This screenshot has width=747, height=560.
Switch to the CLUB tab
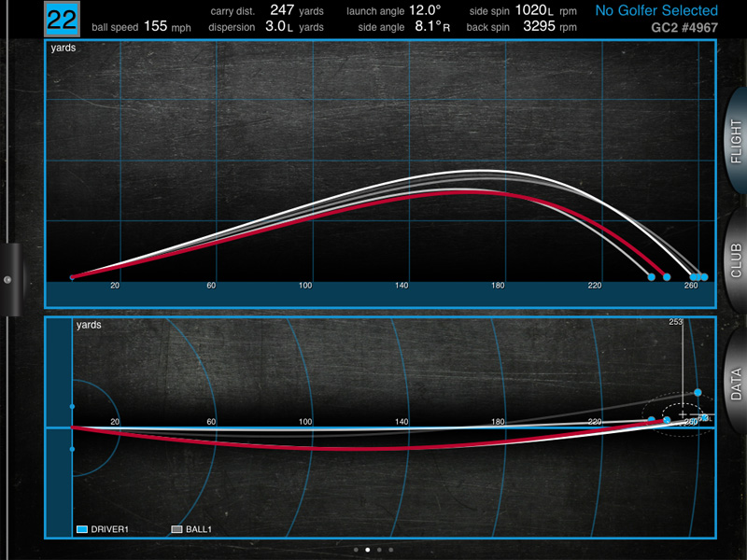(734, 261)
